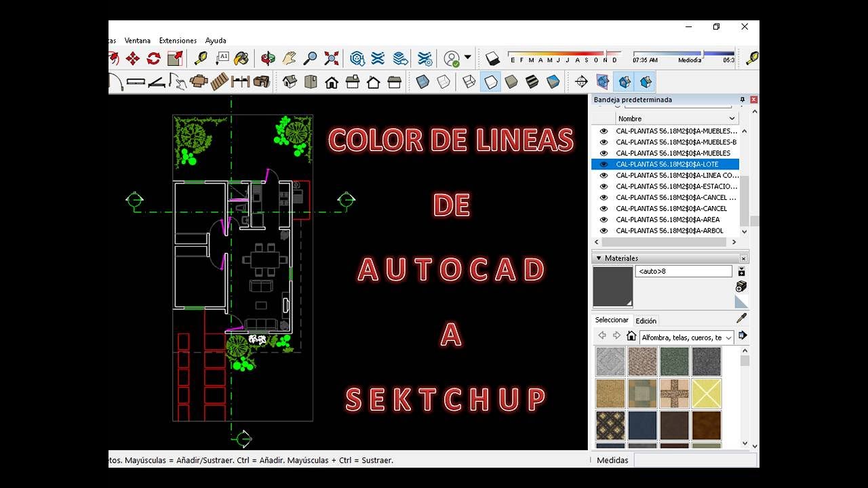Image resolution: width=868 pixels, height=488 pixels.
Task: Select the Iso view house icon
Action: (x=290, y=82)
